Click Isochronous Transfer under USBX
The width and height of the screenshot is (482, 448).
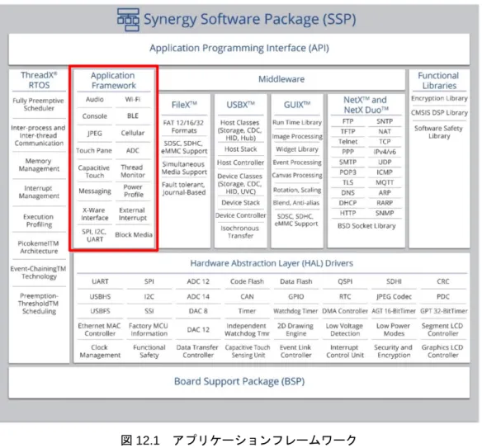point(240,232)
